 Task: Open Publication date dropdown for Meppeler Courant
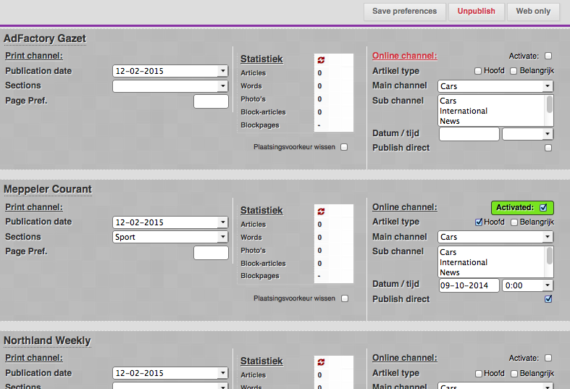(170, 222)
